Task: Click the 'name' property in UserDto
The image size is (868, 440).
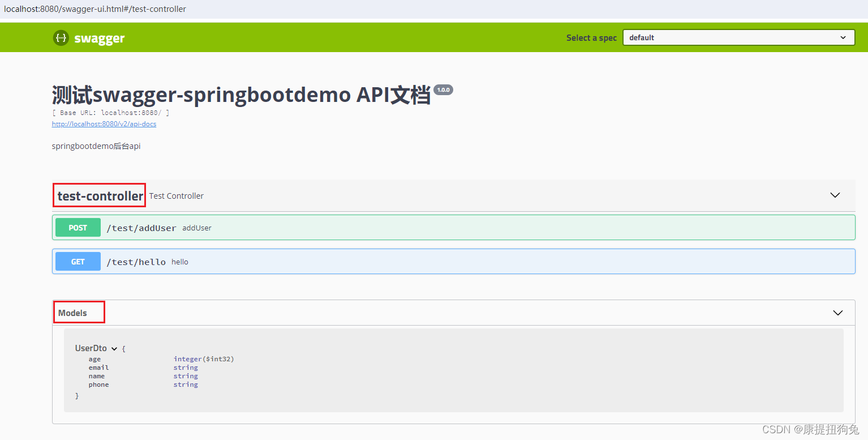Action: (97, 376)
